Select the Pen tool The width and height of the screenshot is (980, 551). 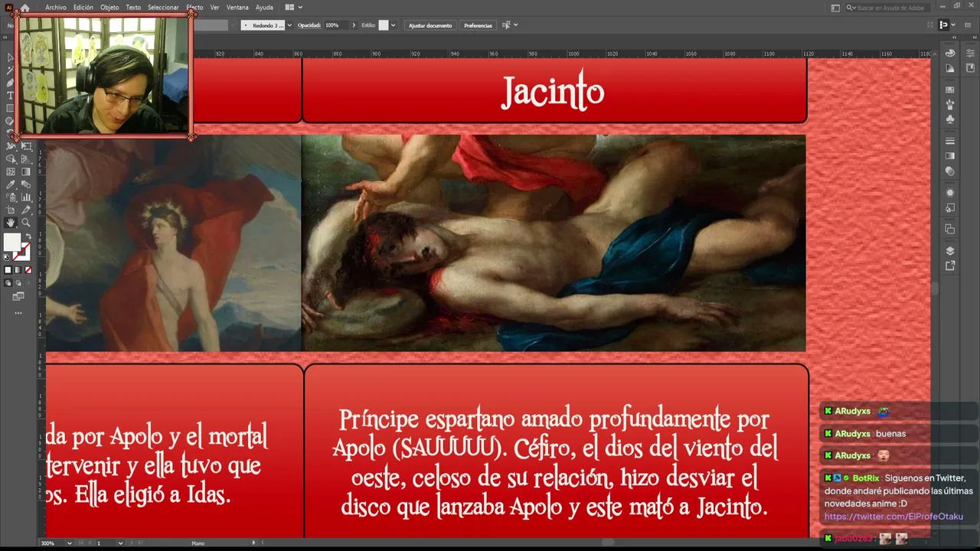11,83
